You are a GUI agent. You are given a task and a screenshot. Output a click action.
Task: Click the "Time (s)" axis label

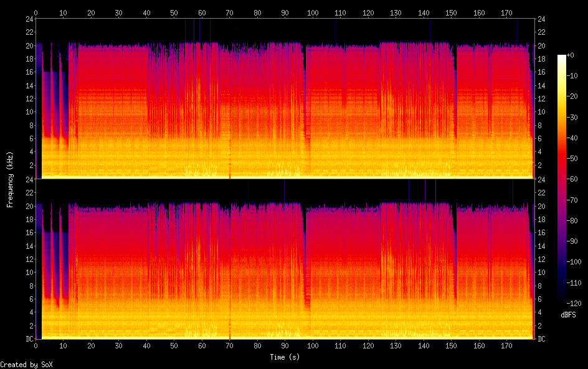[285, 357]
